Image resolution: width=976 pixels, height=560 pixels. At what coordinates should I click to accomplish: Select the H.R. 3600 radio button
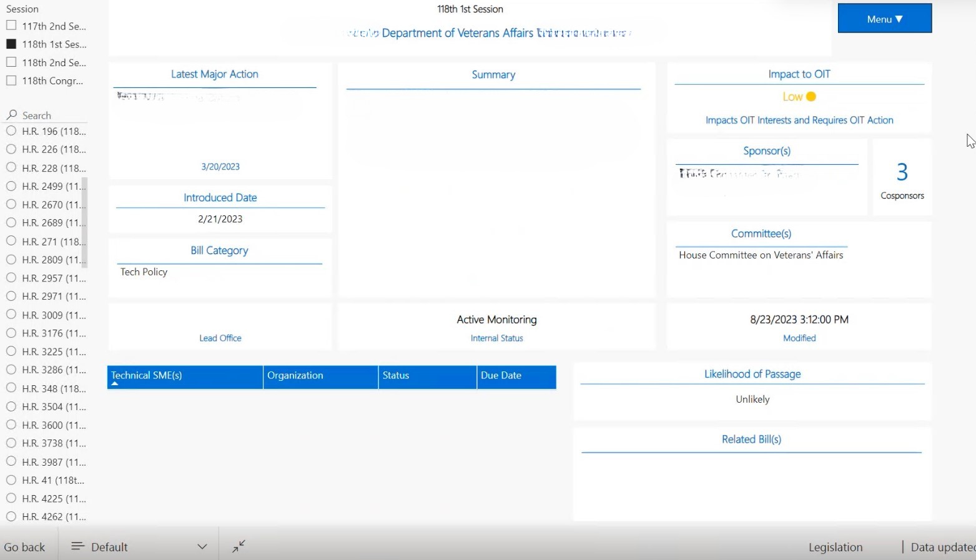click(x=11, y=425)
